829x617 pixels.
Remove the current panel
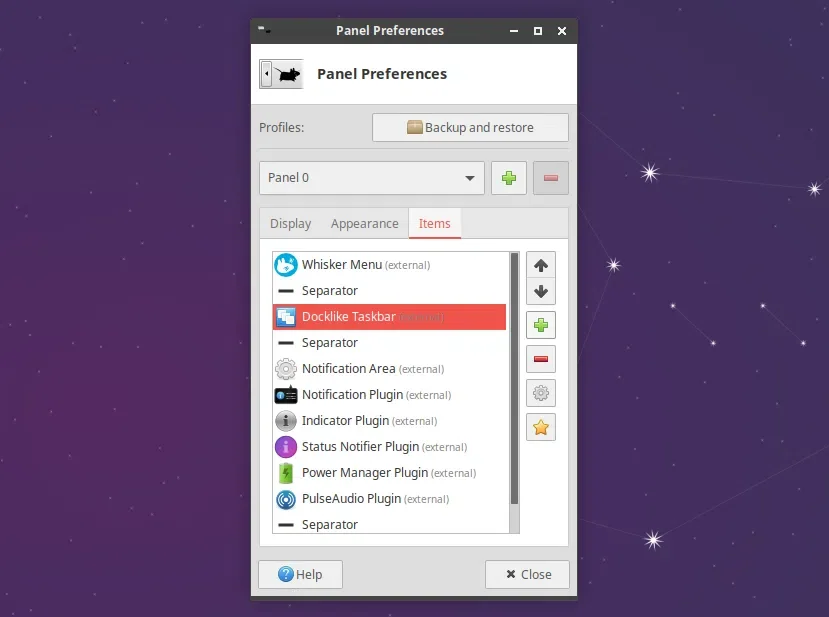point(550,177)
